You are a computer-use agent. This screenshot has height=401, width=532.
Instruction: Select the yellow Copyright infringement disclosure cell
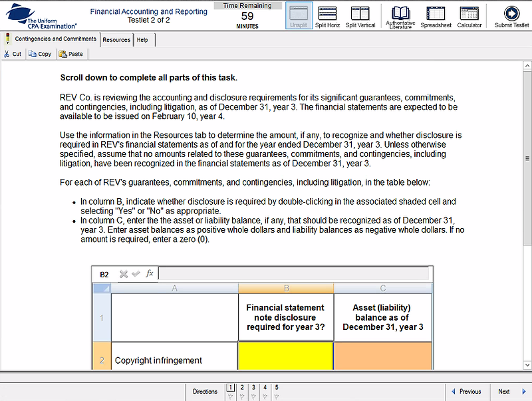tap(285, 356)
